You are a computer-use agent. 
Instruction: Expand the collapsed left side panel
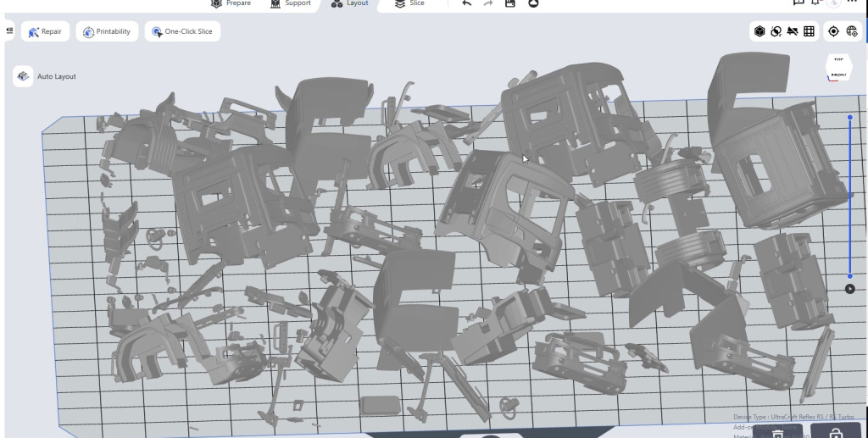coord(8,31)
